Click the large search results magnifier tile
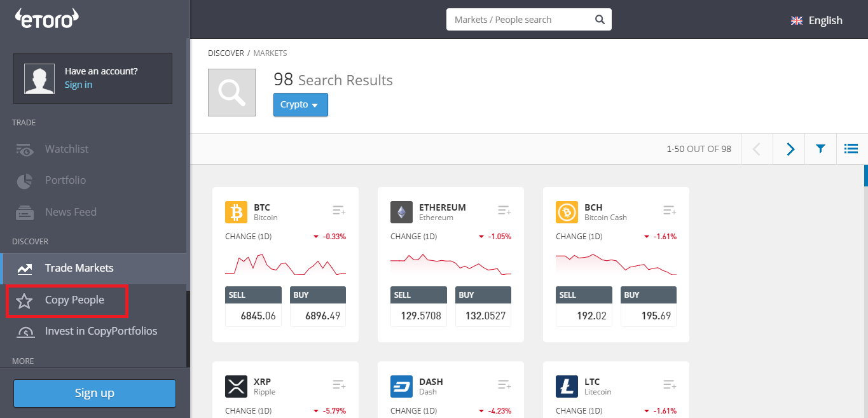The image size is (868, 418). pos(231,93)
